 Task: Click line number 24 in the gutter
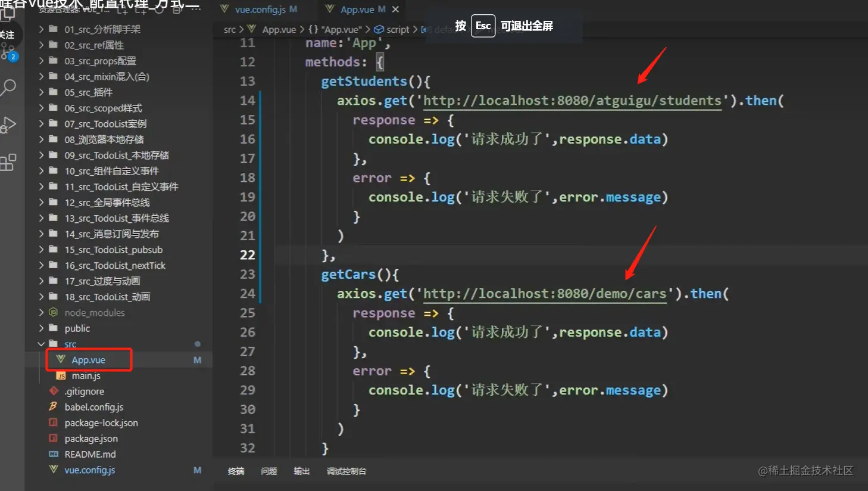pos(247,293)
